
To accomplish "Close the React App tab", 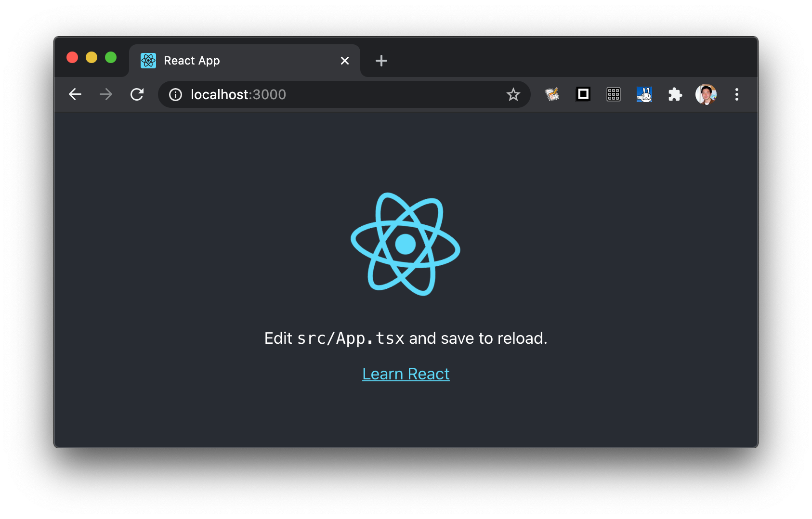I will pyautogui.click(x=345, y=61).
